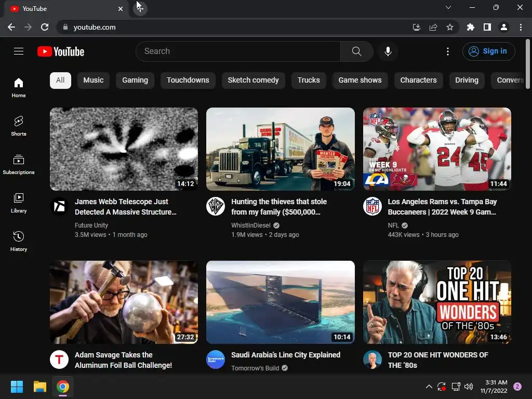The width and height of the screenshot is (532, 399).
Task: Open History in the sidebar
Action: 19,241
